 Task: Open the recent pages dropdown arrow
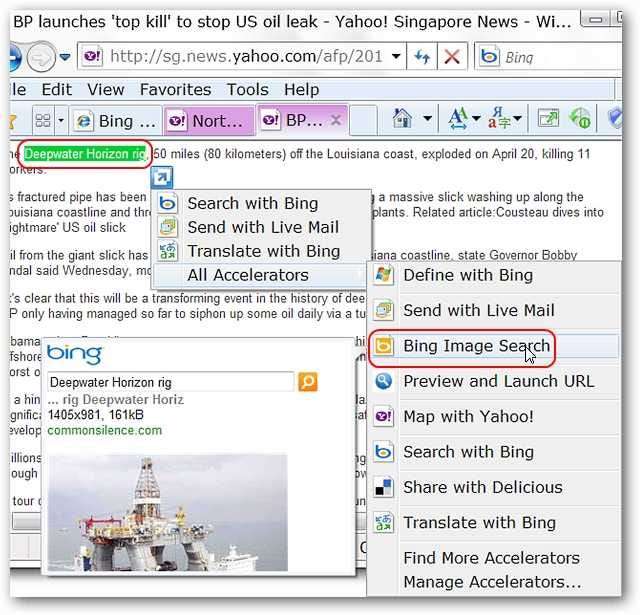pos(65,56)
